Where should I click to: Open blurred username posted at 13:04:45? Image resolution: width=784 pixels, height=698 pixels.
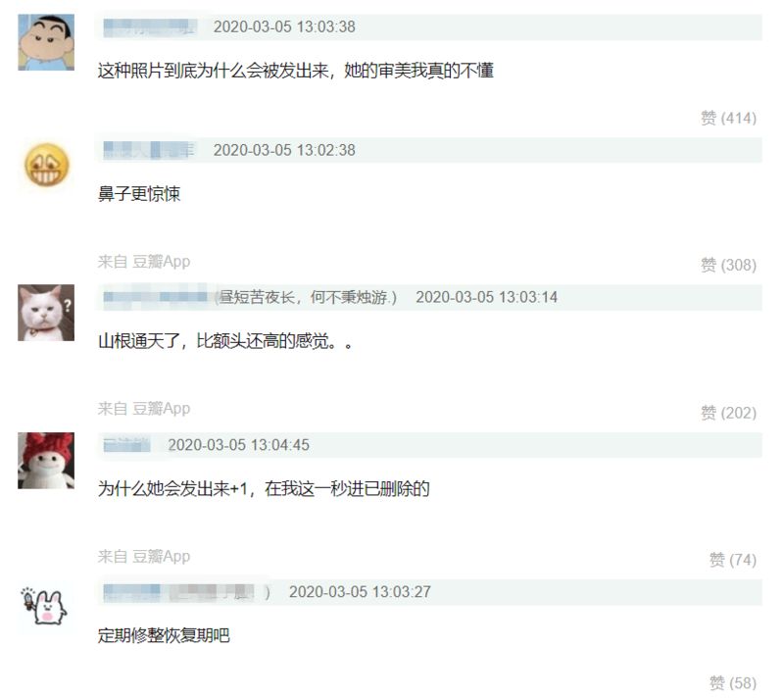pyautogui.click(x=126, y=444)
